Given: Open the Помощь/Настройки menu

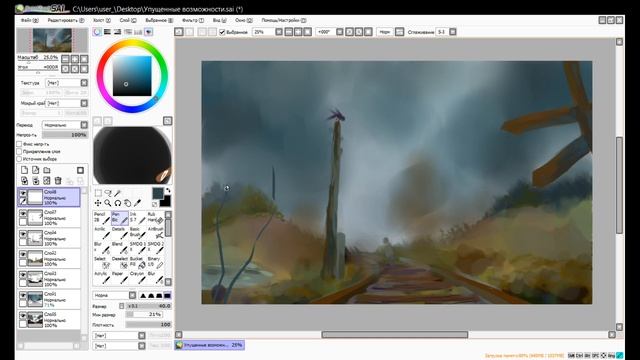Looking at the screenshot, I should pos(284,20).
